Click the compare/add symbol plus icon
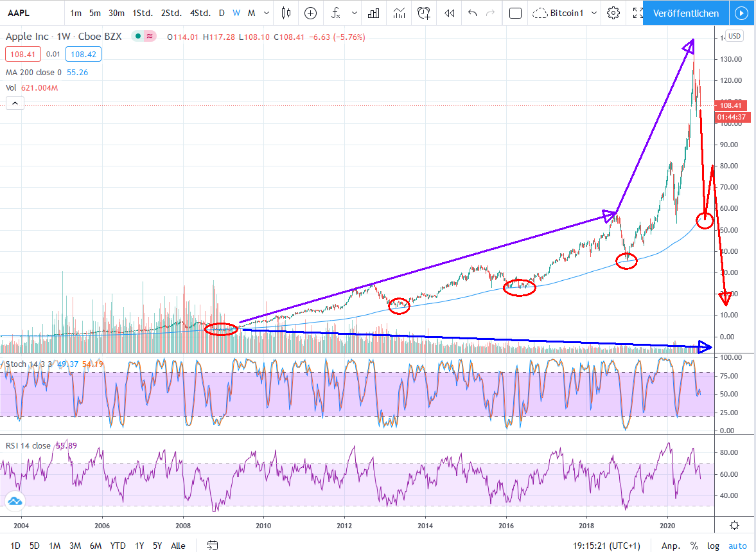 310,13
